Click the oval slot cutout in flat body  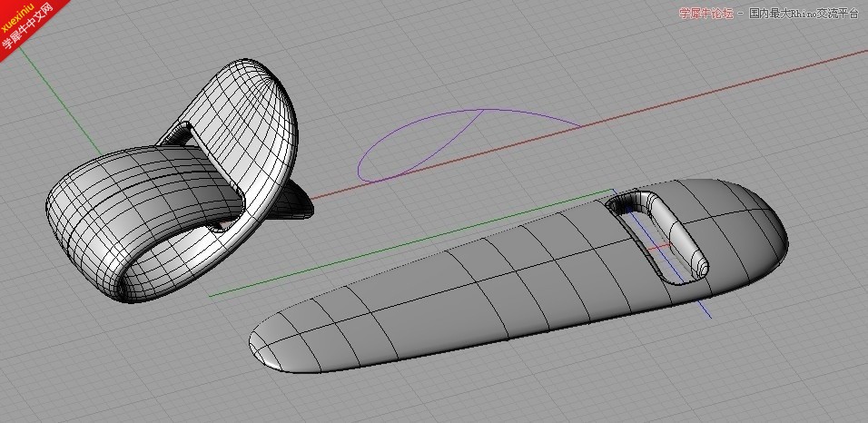pyautogui.click(x=657, y=238)
